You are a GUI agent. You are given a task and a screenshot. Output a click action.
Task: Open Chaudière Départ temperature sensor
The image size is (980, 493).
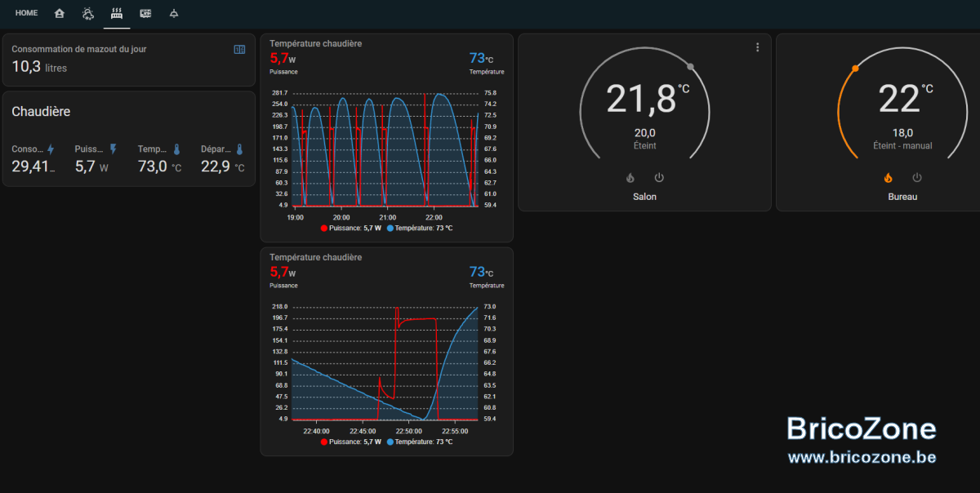click(x=222, y=159)
